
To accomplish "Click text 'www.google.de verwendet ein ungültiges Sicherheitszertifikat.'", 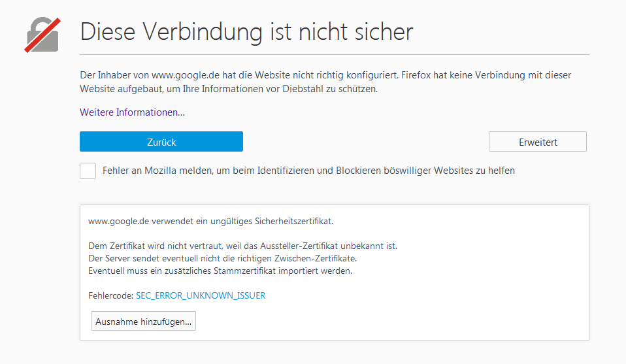I will coord(211,221).
